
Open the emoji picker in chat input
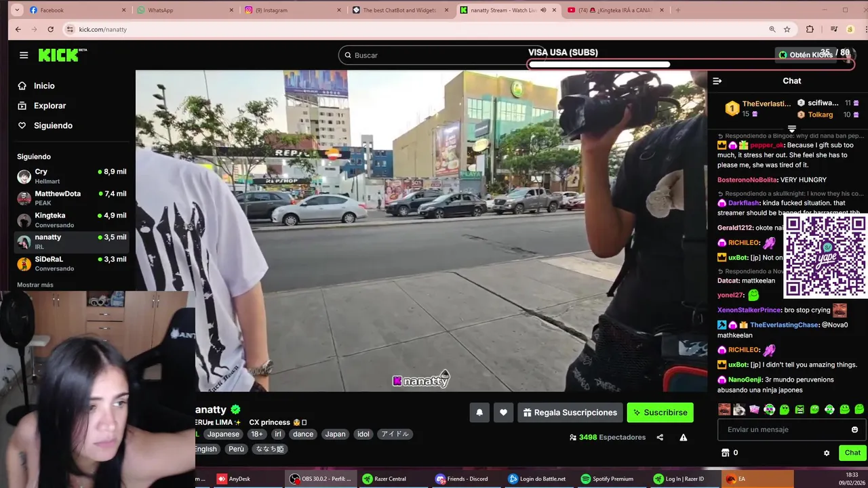point(854,430)
